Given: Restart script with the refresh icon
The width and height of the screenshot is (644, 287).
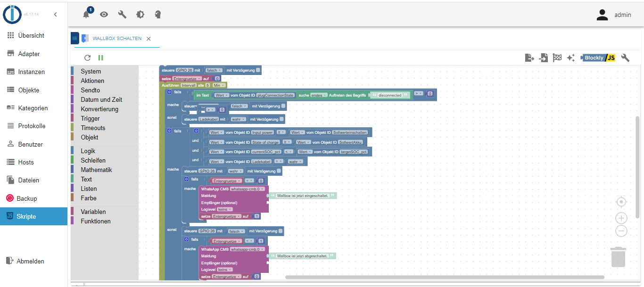Looking at the screenshot, I should [87, 58].
